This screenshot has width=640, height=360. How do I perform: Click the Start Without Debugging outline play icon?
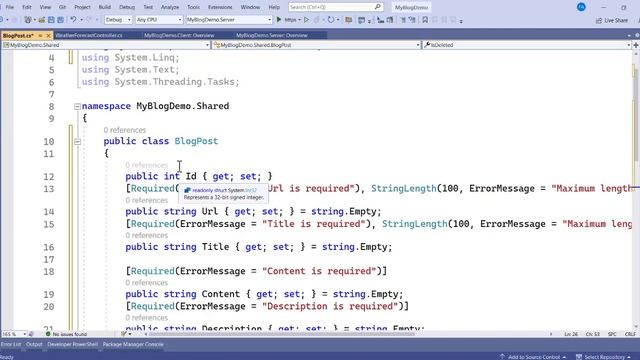307,19
